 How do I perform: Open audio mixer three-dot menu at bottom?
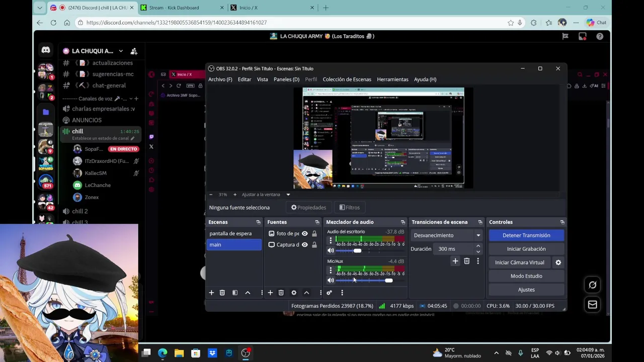pos(342,293)
